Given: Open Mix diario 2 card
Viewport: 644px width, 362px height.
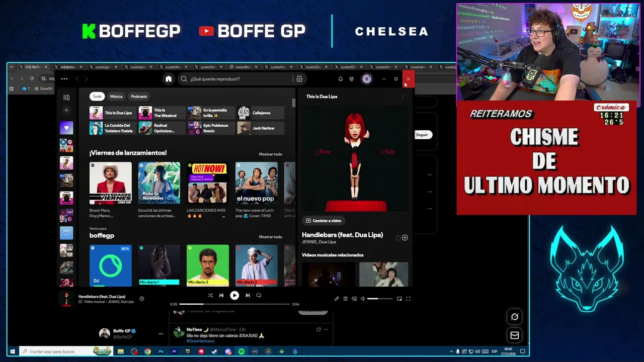Looking at the screenshot, I should click(x=207, y=265).
